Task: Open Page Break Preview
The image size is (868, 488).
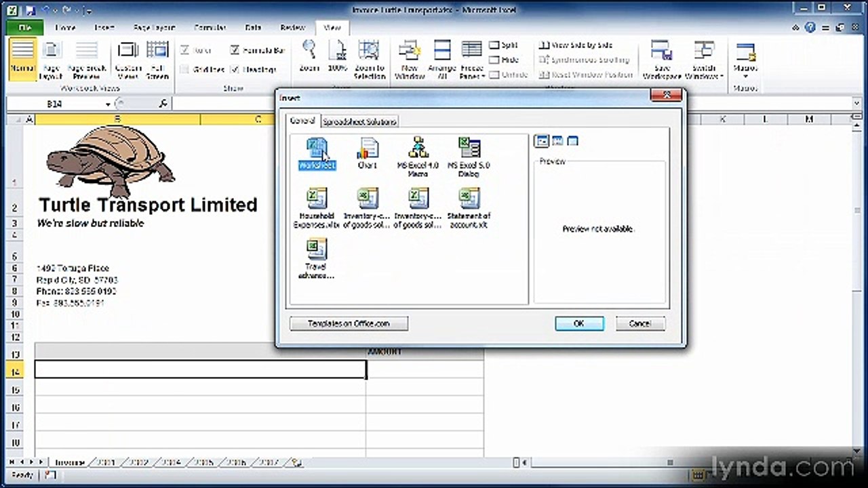Action: 86,60
